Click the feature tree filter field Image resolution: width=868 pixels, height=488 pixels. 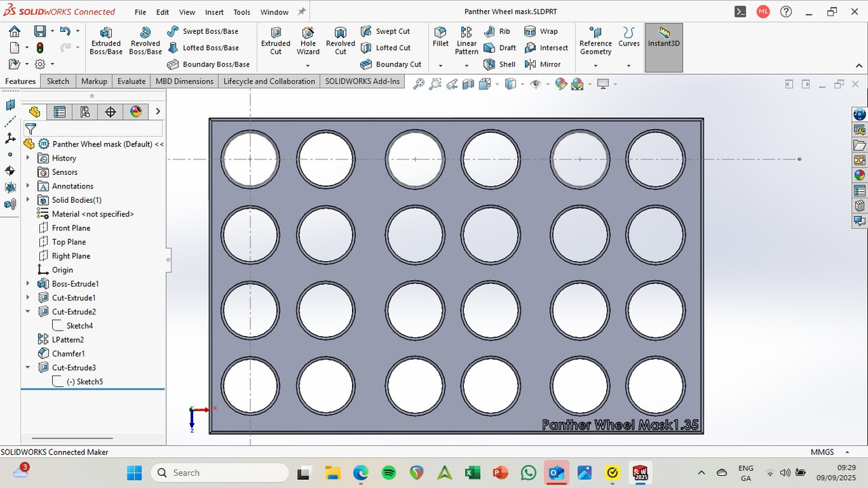94,128
